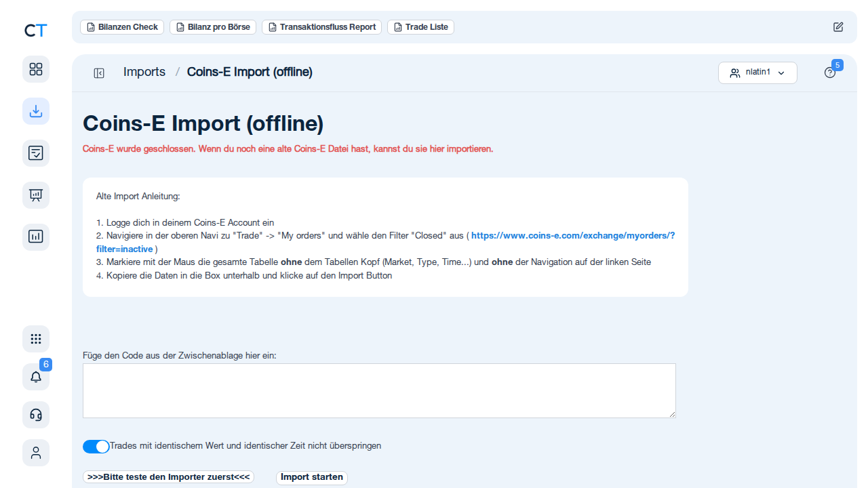The width and height of the screenshot is (868, 488).
Task: Click the edit shortcuts pencil icon
Action: point(838,27)
